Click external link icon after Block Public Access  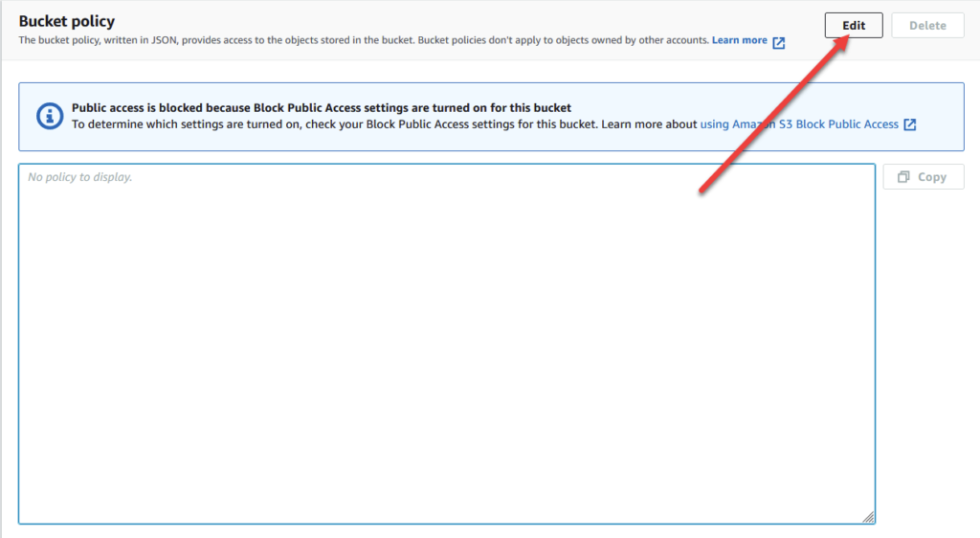[x=910, y=124]
